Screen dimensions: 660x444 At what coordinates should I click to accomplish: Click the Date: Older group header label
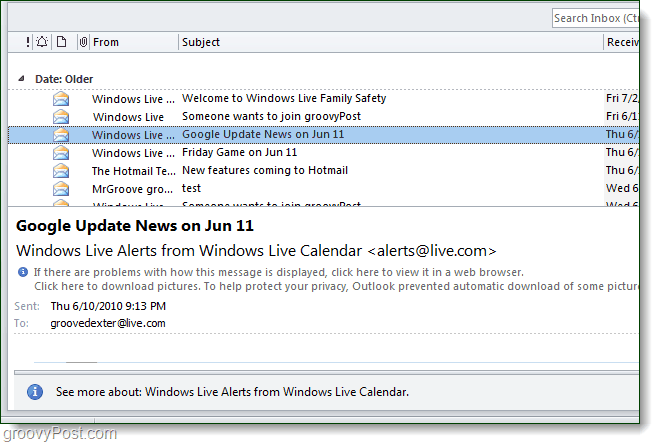click(x=64, y=79)
